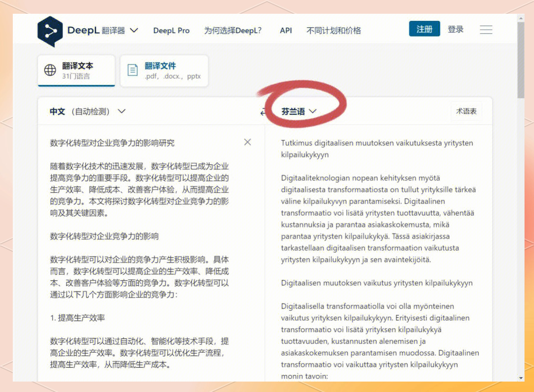Click the glossary (术语表) icon button
Screen dimensions: 534x392
tap(466, 111)
